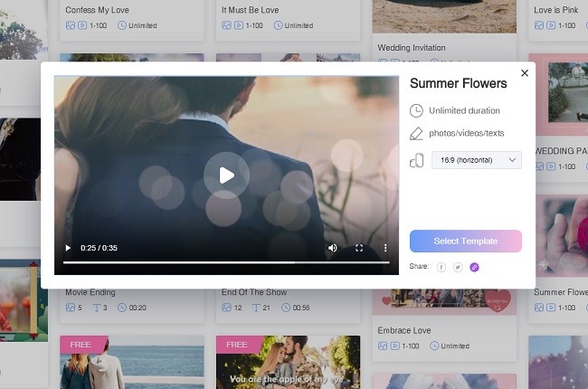Click the video progress bar

click(226, 262)
